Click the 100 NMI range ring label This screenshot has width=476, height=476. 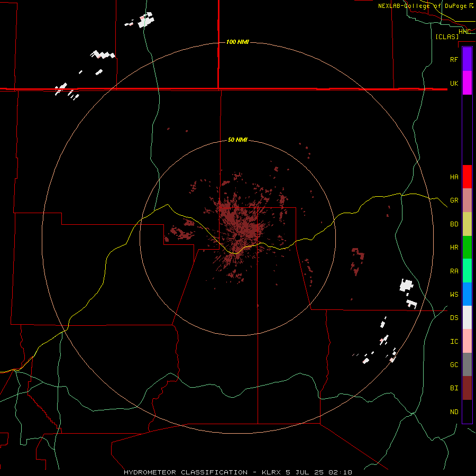pyautogui.click(x=237, y=42)
